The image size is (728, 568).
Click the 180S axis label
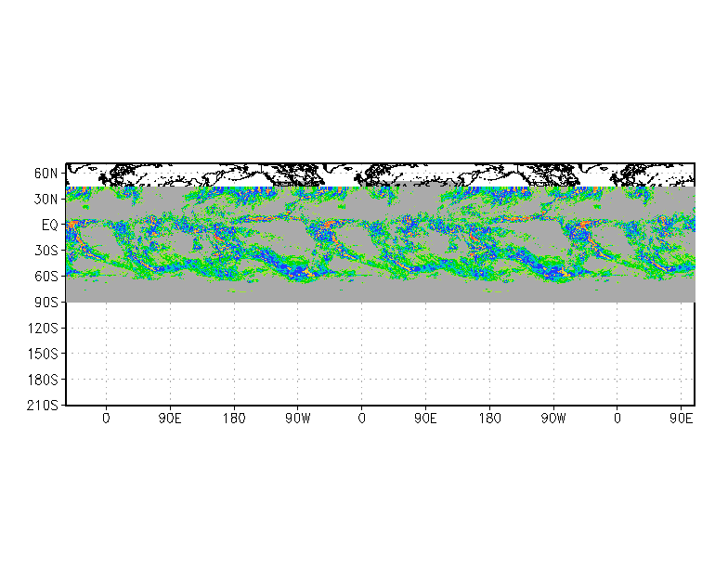tap(43, 380)
